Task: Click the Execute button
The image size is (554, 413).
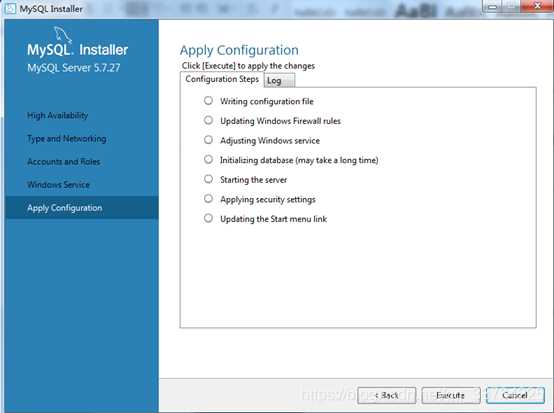Action: click(451, 395)
